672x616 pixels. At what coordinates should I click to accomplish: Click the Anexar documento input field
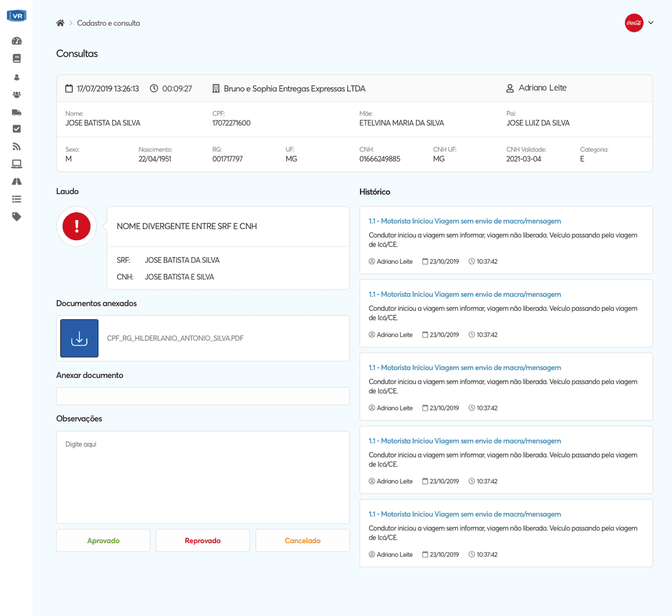pyautogui.click(x=203, y=396)
